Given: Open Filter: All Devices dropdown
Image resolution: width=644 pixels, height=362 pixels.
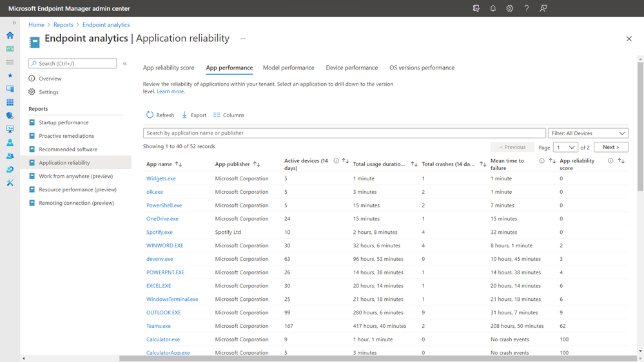Looking at the screenshot, I should (588, 133).
